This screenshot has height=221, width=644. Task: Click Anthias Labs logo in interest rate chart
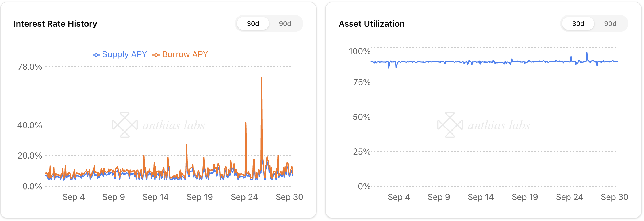[125, 125]
